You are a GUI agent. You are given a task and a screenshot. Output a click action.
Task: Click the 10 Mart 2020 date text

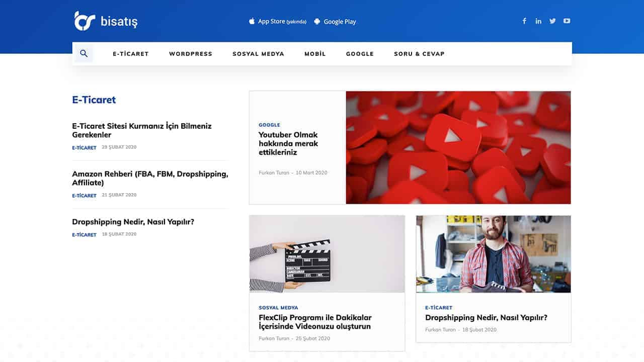pos(311,172)
